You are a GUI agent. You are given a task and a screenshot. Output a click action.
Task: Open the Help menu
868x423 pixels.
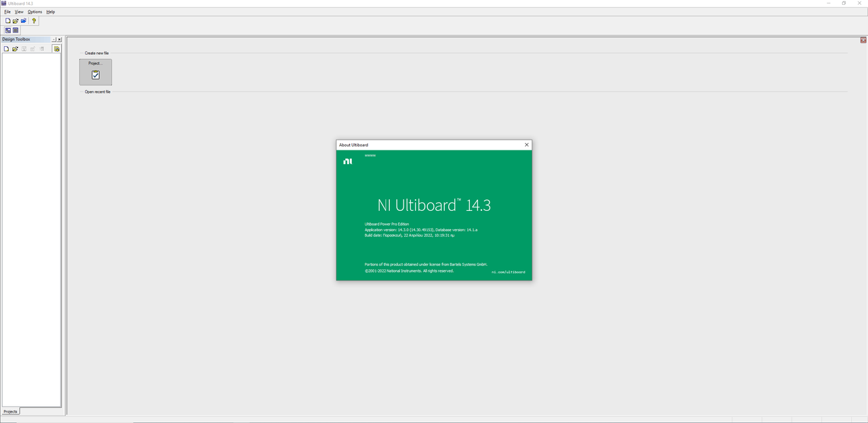[50, 12]
